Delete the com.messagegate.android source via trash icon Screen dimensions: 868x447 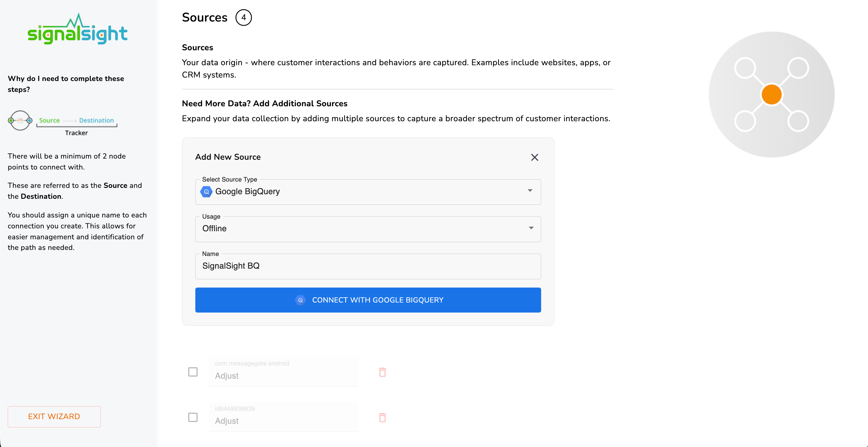(383, 372)
